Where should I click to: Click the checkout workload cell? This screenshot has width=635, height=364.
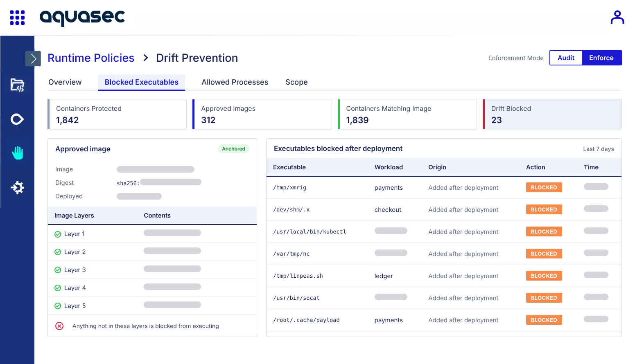point(388,210)
